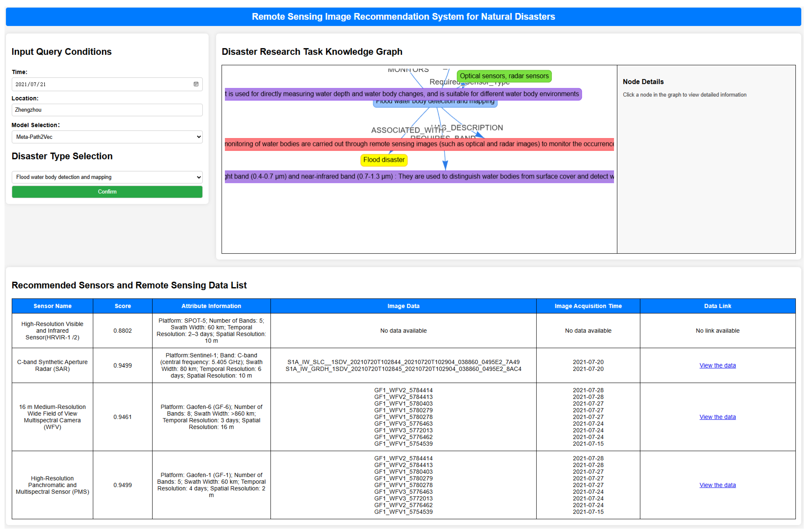Click the ASSOCIATED_WITH edge label in graph
The image size is (809, 532).
coord(408,130)
